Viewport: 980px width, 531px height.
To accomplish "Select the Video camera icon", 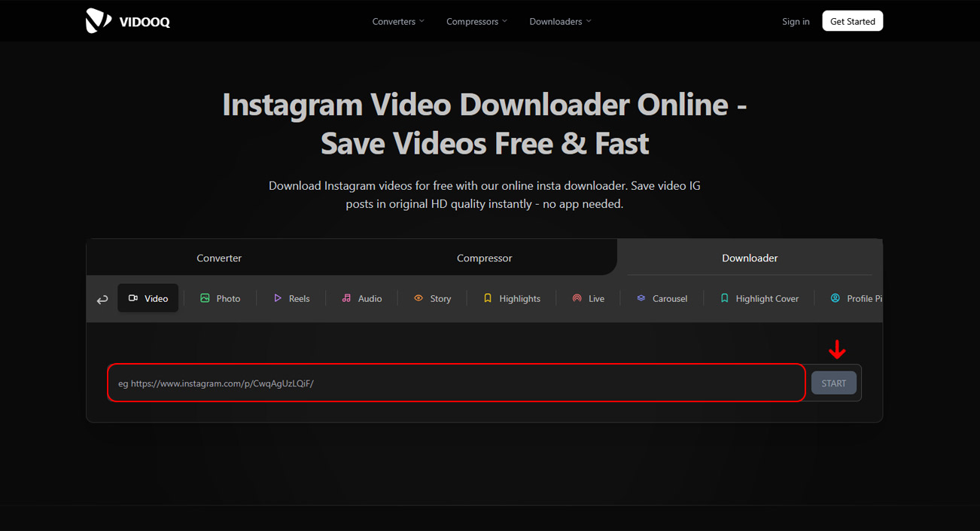I will (x=133, y=298).
